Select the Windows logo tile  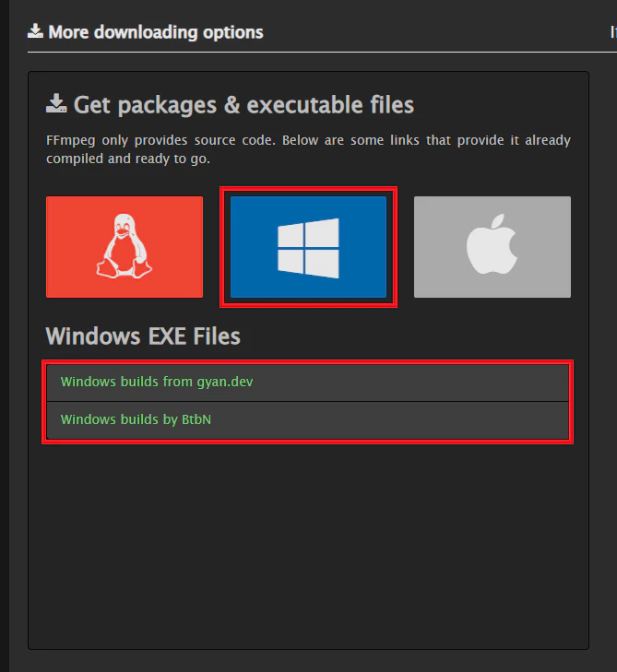click(308, 247)
